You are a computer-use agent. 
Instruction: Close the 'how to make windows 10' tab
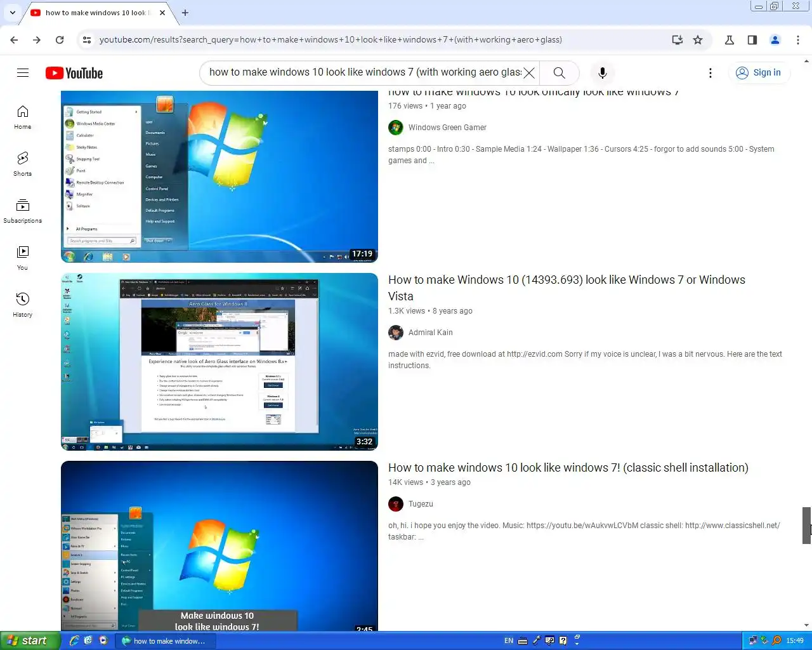click(162, 13)
